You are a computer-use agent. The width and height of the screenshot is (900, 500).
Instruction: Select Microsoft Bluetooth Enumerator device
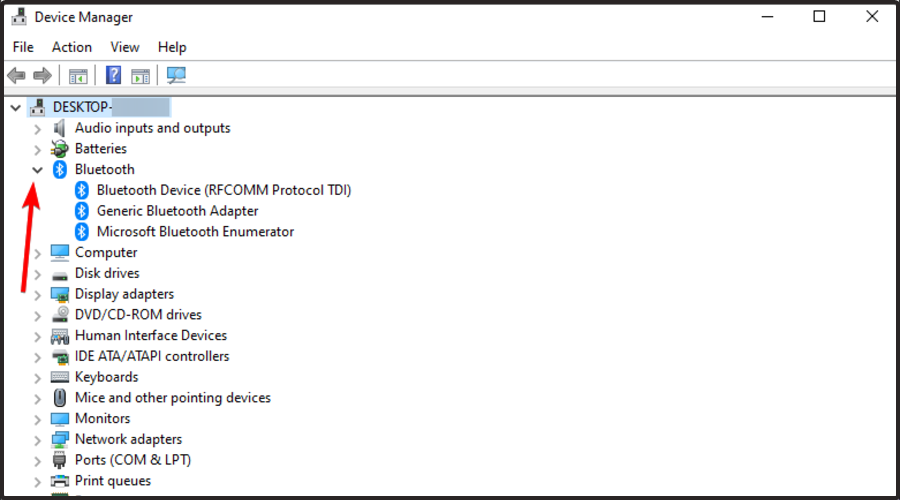pos(195,232)
